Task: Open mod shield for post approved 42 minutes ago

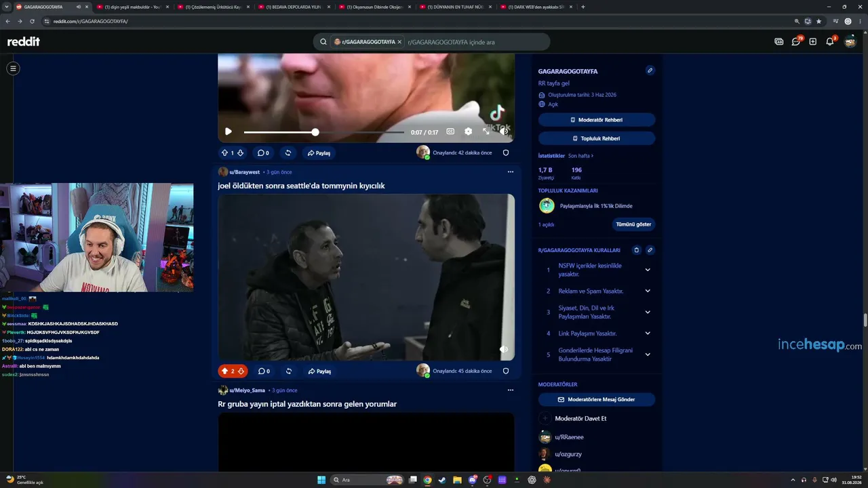Action: [x=506, y=152]
